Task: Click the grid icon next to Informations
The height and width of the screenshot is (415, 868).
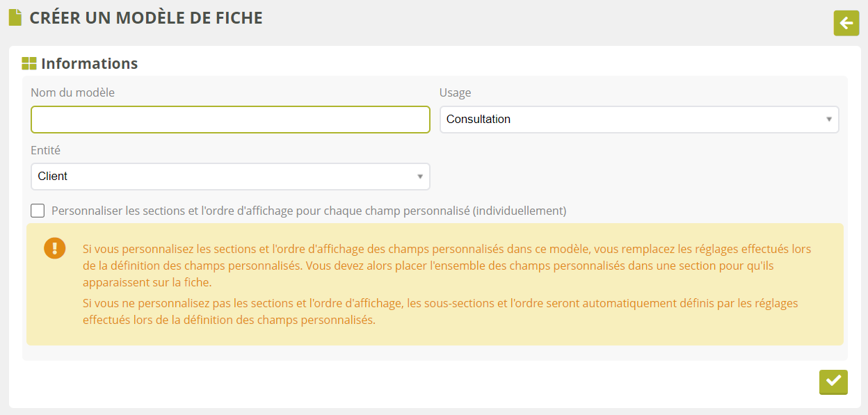Action: [29, 64]
